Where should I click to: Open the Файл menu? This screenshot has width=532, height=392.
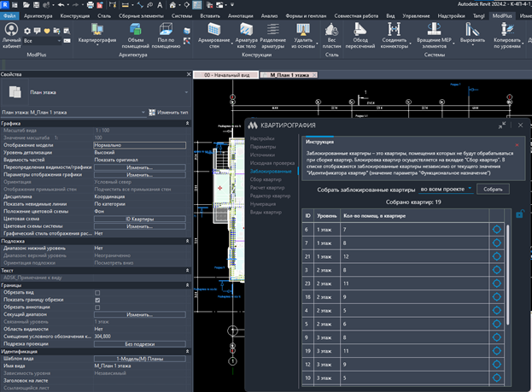point(9,16)
